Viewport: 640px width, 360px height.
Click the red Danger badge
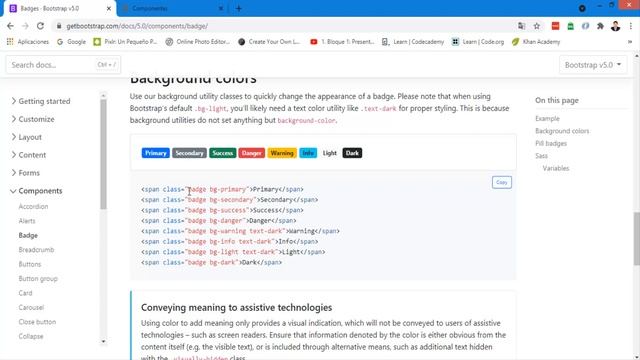click(251, 153)
